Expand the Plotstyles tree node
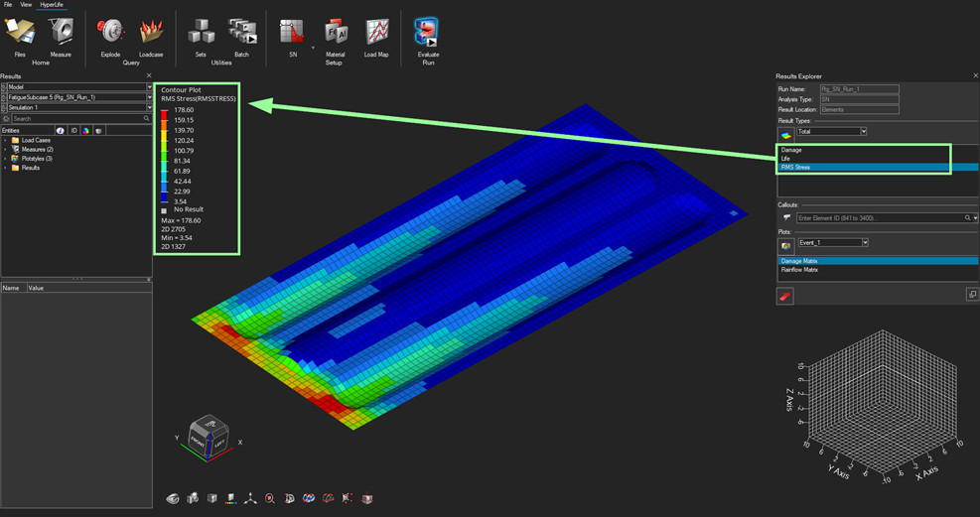 [5, 159]
